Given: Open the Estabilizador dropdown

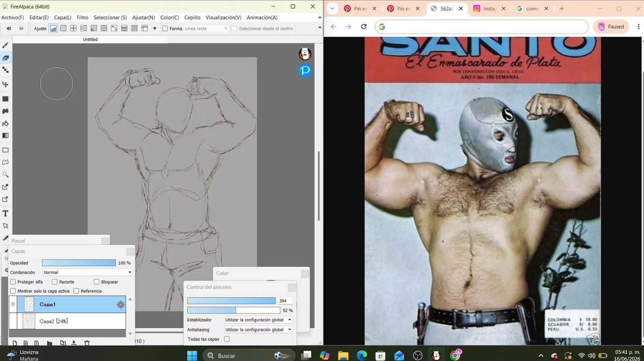Looking at the screenshot, I should coord(258,320).
